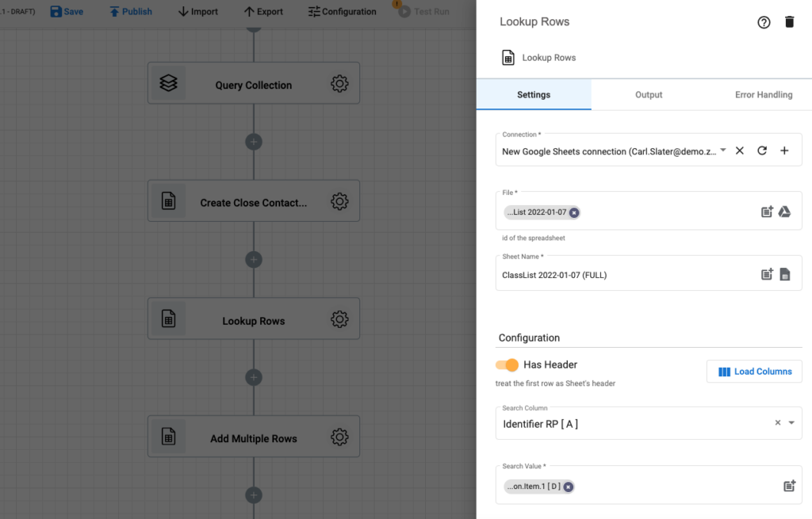Open data picker for Sheet Name field
Image resolution: width=812 pixels, height=519 pixels.
click(x=767, y=274)
